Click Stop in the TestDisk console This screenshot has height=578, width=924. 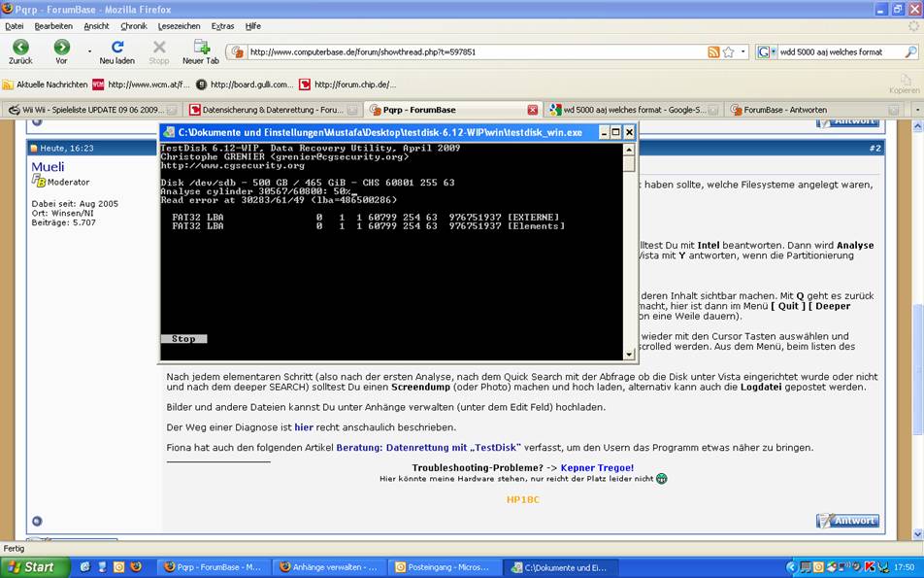coord(183,338)
